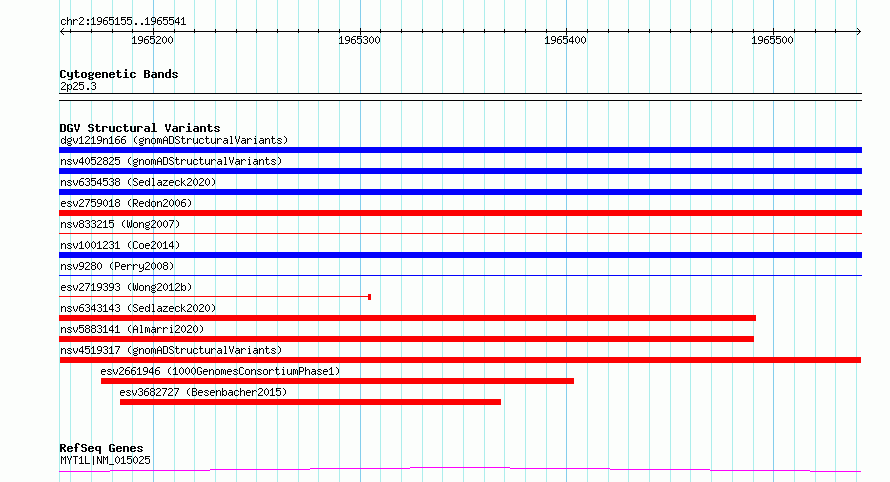Click red end marker of esv2719393
This screenshot has height=482, width=890.
370,297
